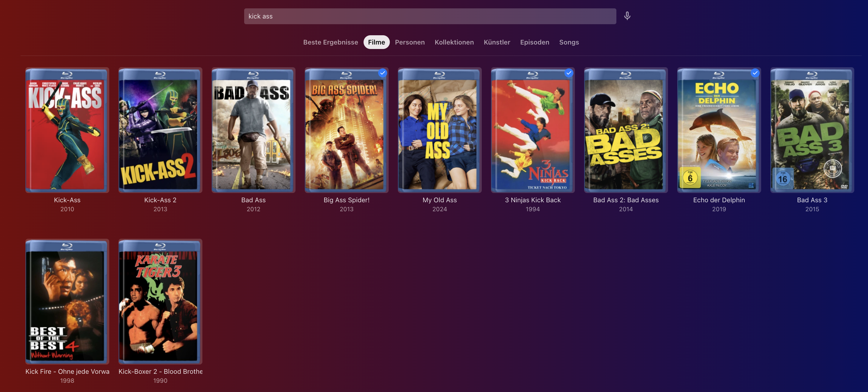This screenshot has width=868, height=392.
Task: Select the Bad Ass 3 poster
Action: click(x=812, y=130)
